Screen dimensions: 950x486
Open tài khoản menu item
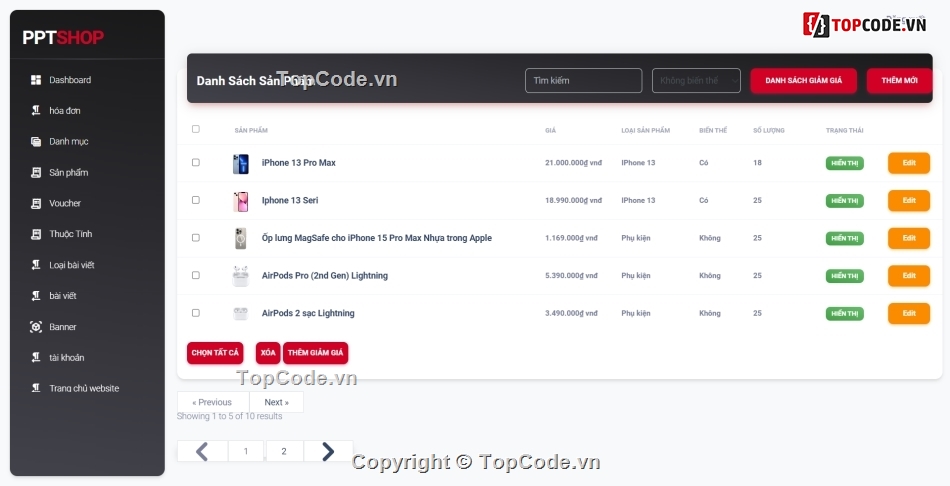tap(67, 358)
